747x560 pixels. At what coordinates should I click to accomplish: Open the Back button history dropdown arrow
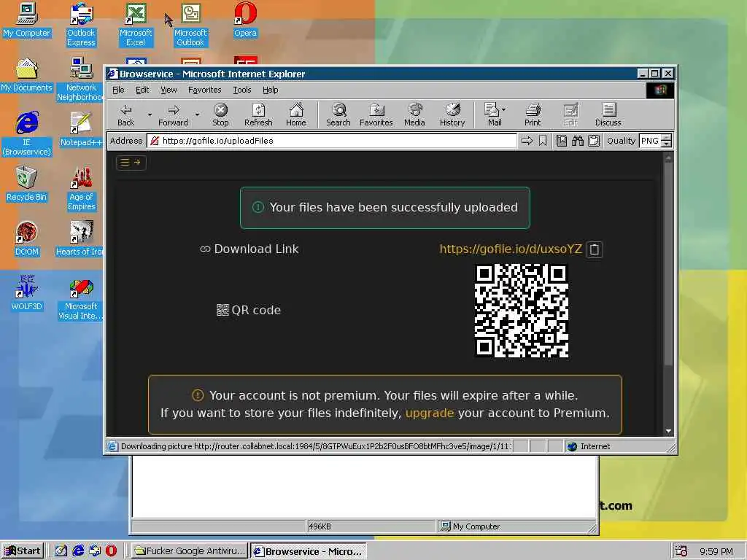click(150, 114)
